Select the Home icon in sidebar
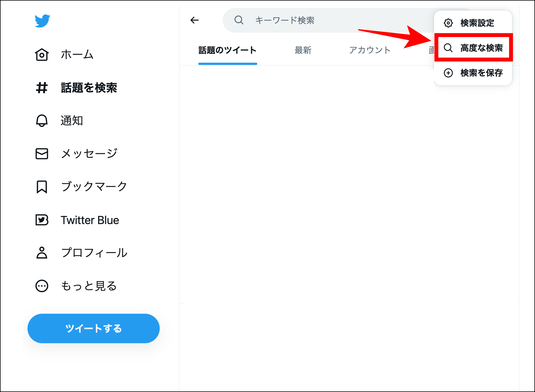This screenshot has width=535, height=392. [42, 54]
